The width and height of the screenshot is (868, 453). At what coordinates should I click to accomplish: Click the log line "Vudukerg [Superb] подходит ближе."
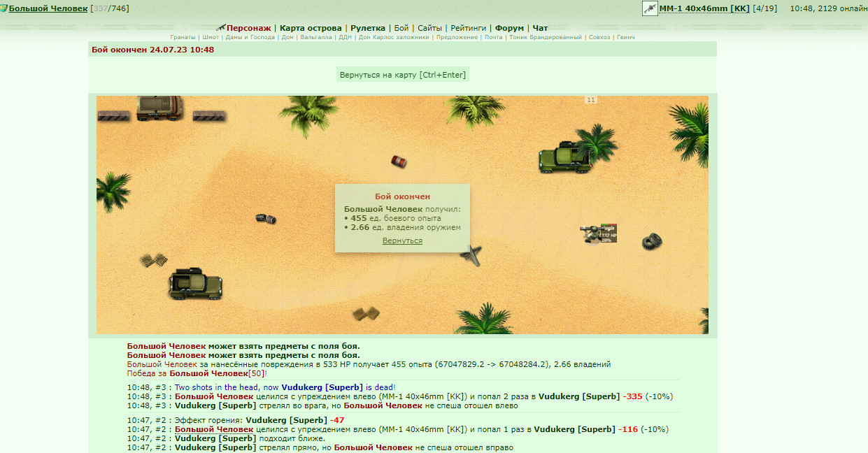point(250,438)
